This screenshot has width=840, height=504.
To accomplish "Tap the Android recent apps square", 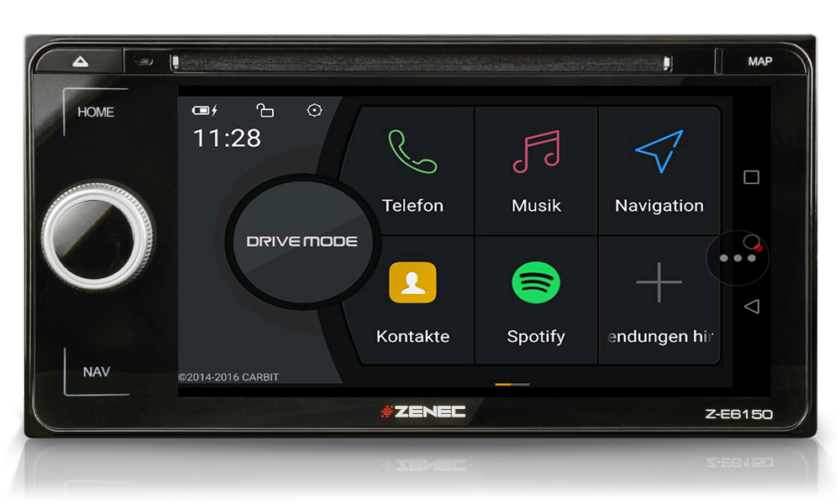I will [752, 177].
